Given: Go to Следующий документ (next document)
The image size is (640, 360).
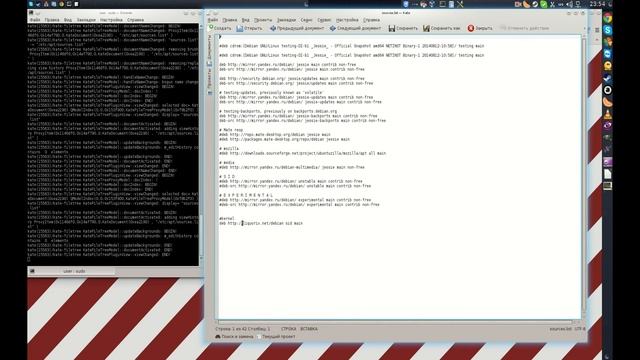Looking at the screenshot, I should pyautogui.click(x=355, y=28).
